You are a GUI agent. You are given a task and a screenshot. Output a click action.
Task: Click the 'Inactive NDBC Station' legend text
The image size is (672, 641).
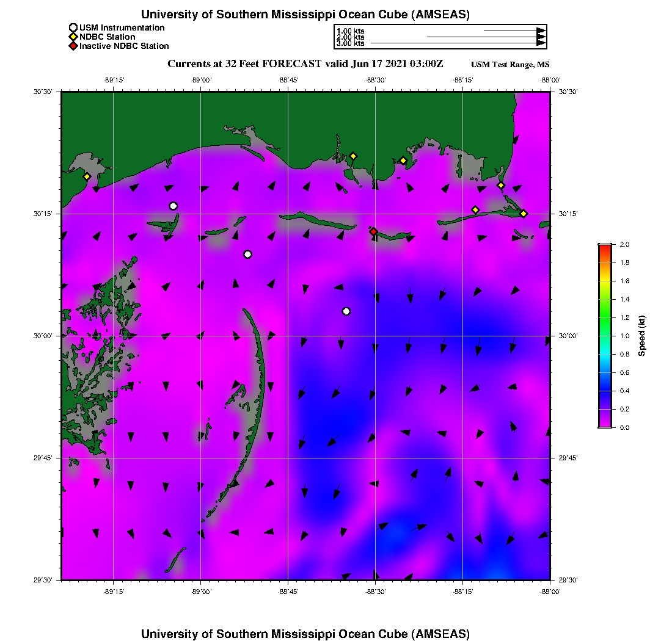point(124,46)
